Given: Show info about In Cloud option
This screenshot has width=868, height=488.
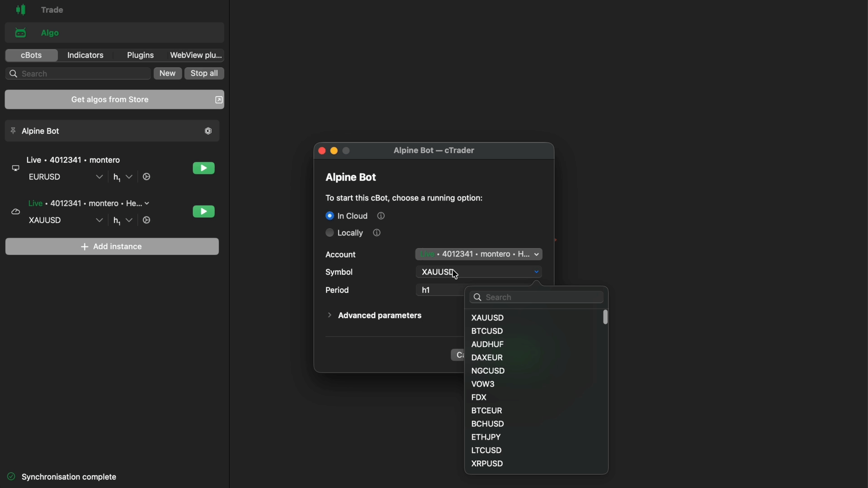Looking at the screenshot, I should pos(382,216).
